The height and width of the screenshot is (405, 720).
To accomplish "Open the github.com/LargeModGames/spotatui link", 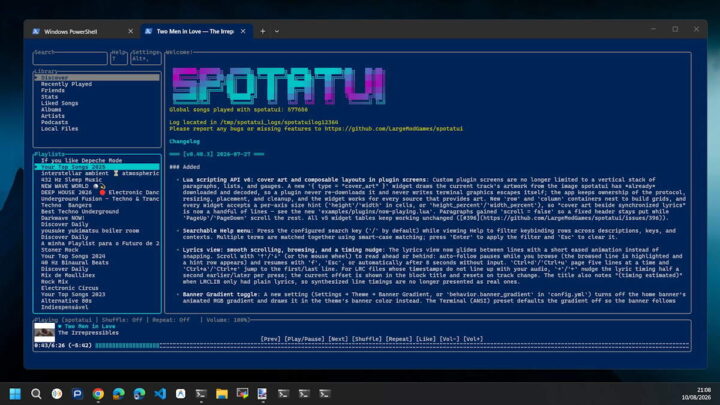I will point(394,129).
